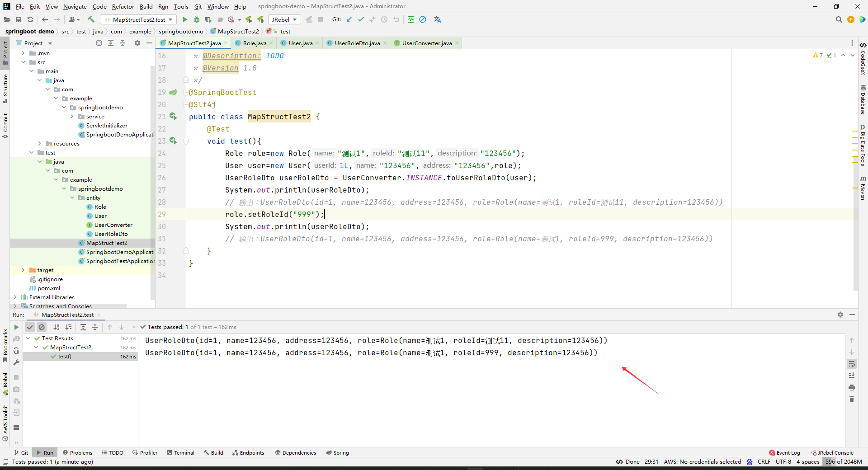
Task: Print console output with printer icon
Action: click(x=852, y=387)
